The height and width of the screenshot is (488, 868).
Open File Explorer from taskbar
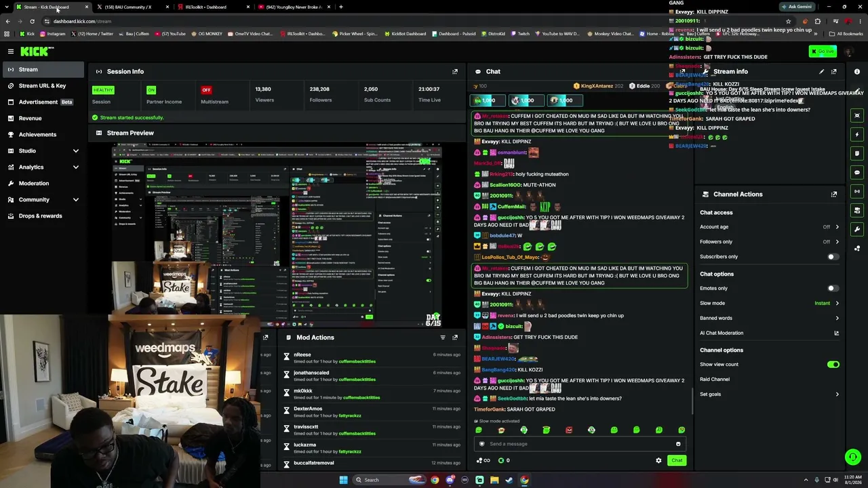click(494, 480)
